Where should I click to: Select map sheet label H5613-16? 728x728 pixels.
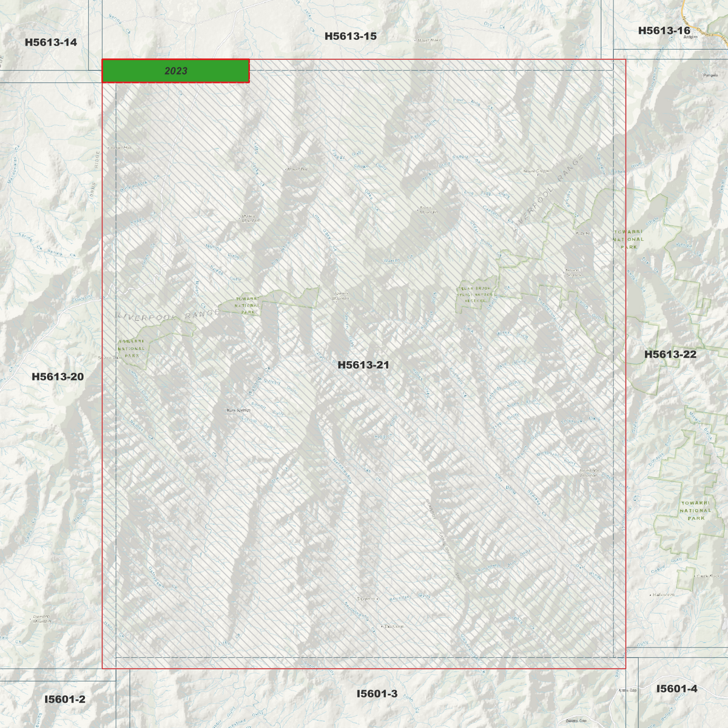(664, 30)
